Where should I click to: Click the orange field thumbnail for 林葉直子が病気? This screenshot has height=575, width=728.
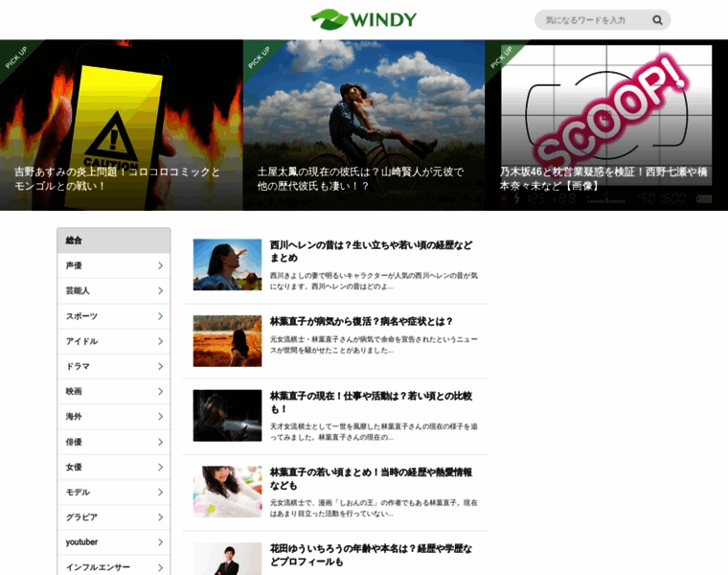(x=228, y=341)
